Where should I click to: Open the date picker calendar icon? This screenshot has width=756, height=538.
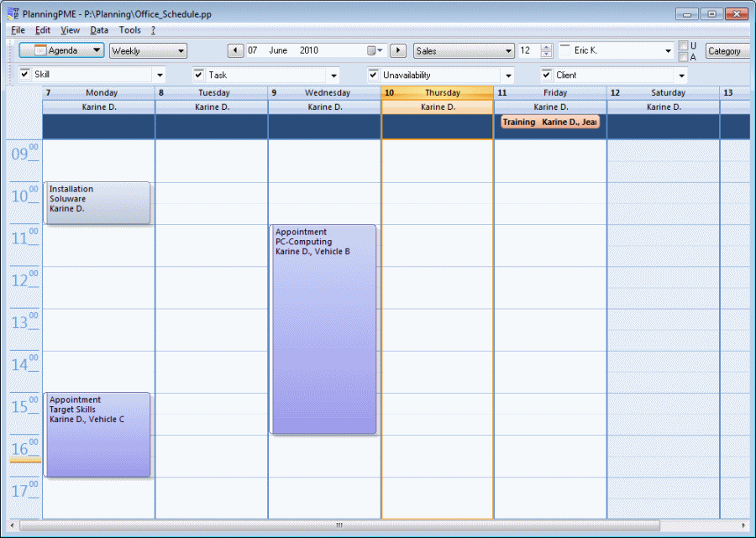coord(371,50)
